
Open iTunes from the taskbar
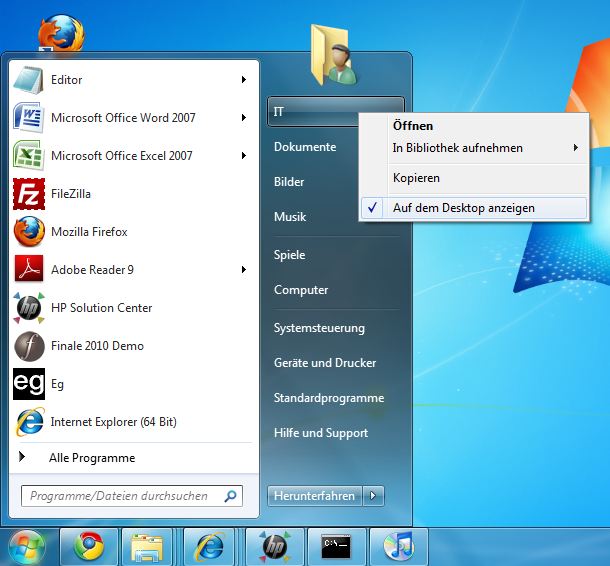(x=399, y=547)
